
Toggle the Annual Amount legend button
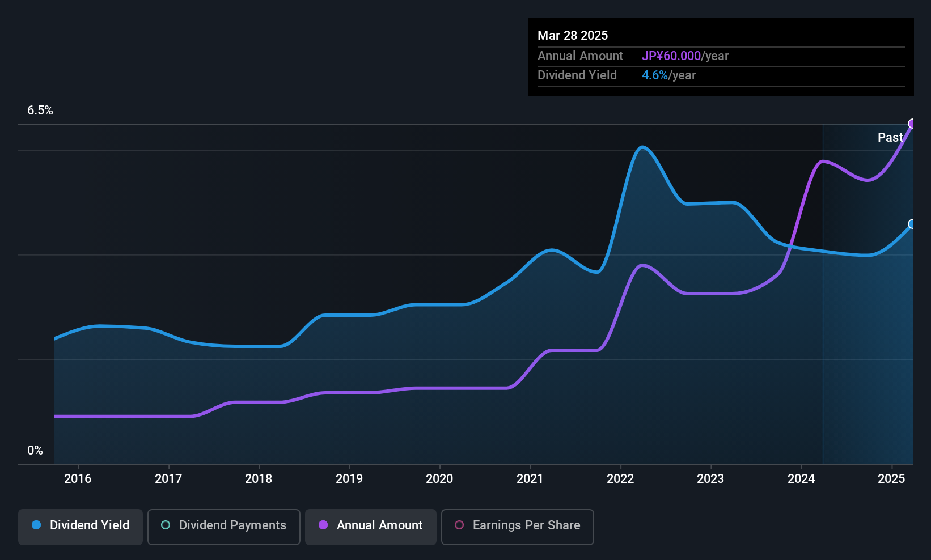pos(371,527)
